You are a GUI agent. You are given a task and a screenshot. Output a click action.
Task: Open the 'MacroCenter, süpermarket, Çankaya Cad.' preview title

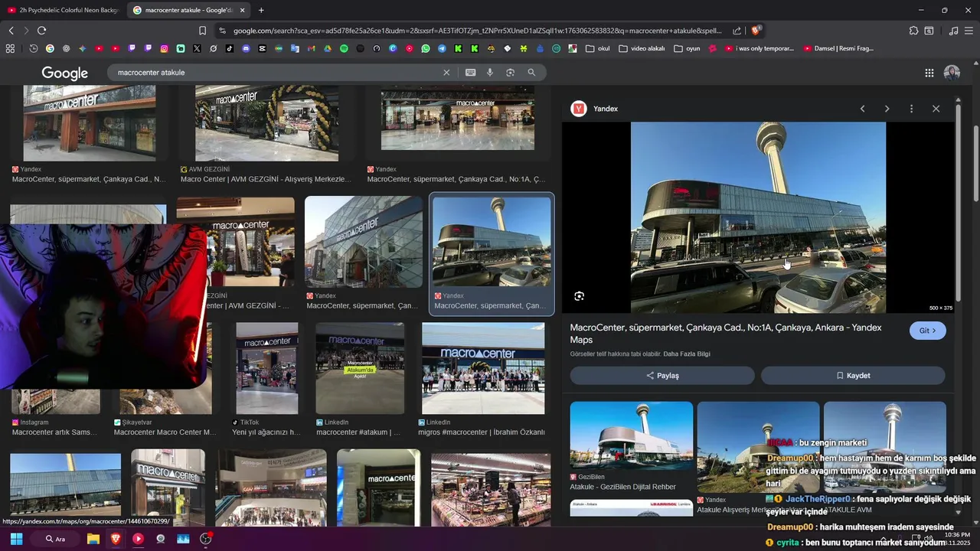click(726, 334)
